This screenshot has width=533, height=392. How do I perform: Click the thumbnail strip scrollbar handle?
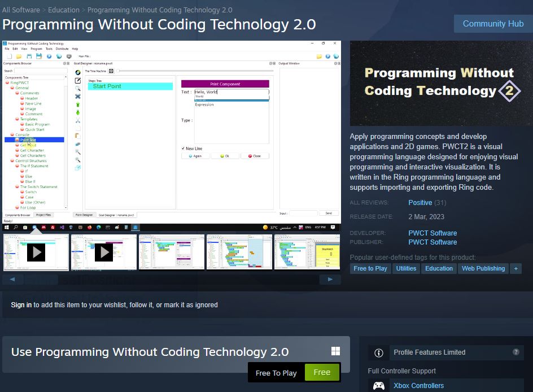[x=41, y=279]
